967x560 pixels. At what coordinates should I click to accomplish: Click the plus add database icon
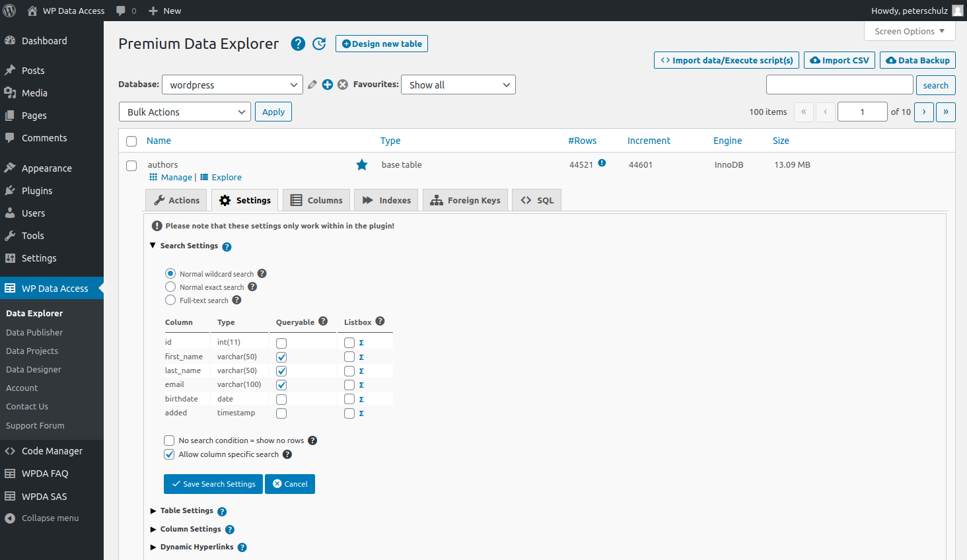click(x=328, y=85)
